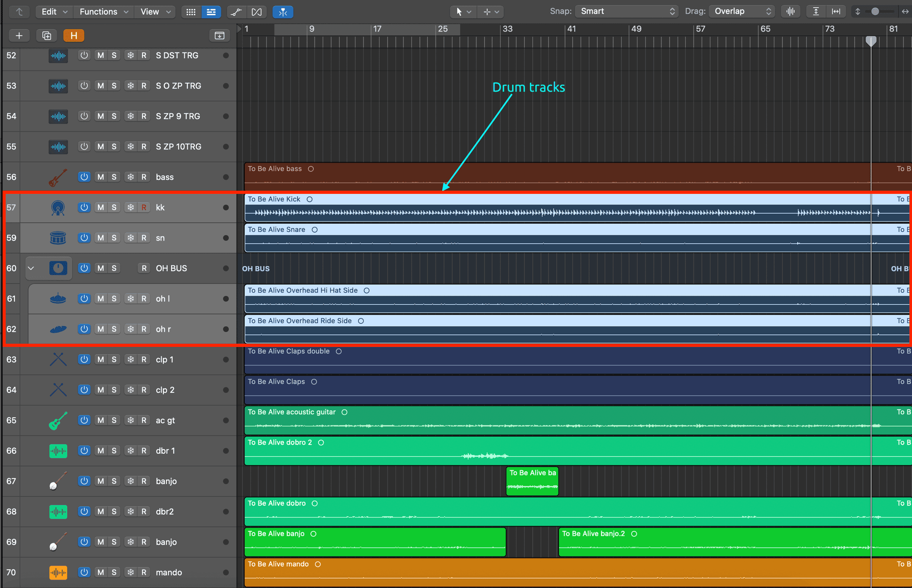Show automation with the curve icon
Viewport: 912px width, 588px height.
236,12
